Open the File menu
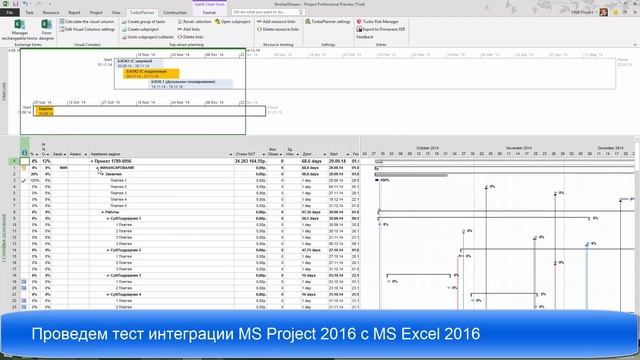The height and width of the screenshot is (360, 640). pyautogui.click(x=10, y=13)
